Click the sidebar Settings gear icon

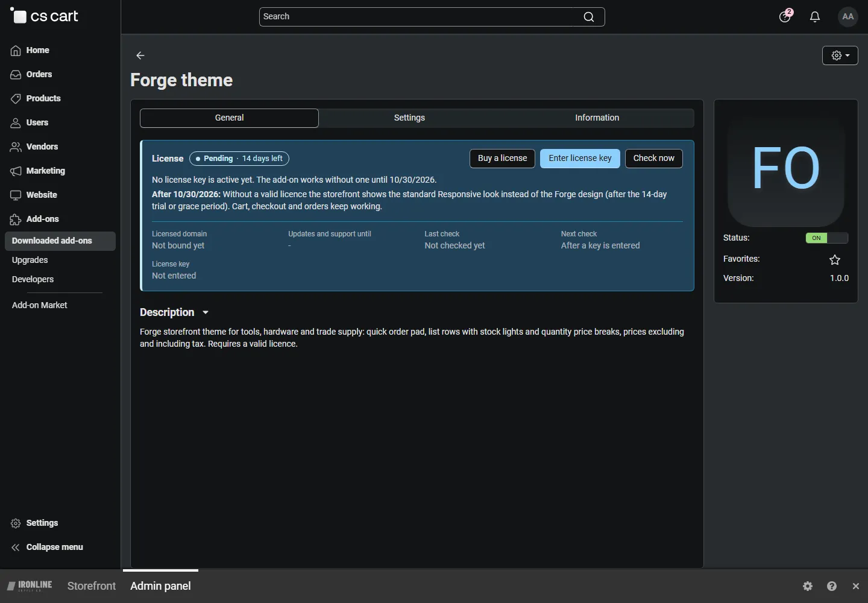coord(16,523)
